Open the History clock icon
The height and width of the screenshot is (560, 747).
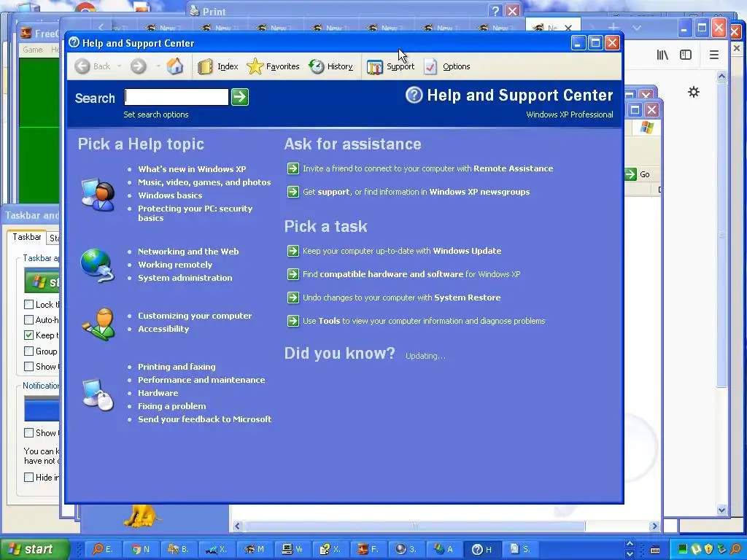(317, 66)
